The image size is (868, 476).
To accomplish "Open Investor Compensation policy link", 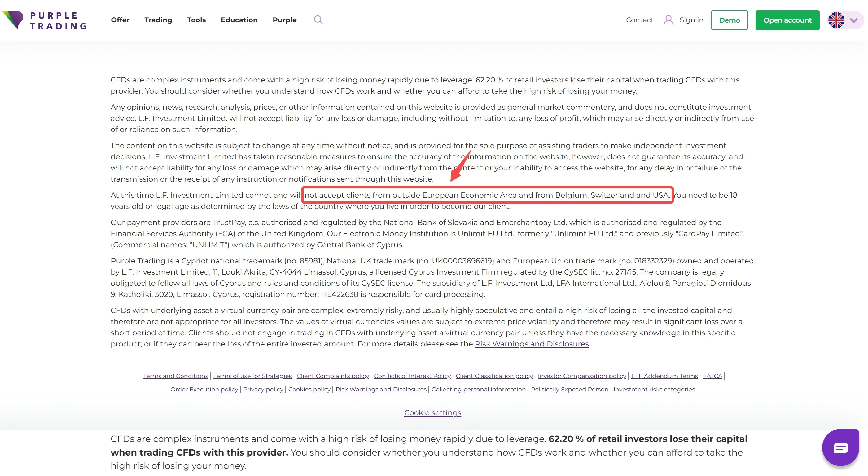I will tap(582, 376).
